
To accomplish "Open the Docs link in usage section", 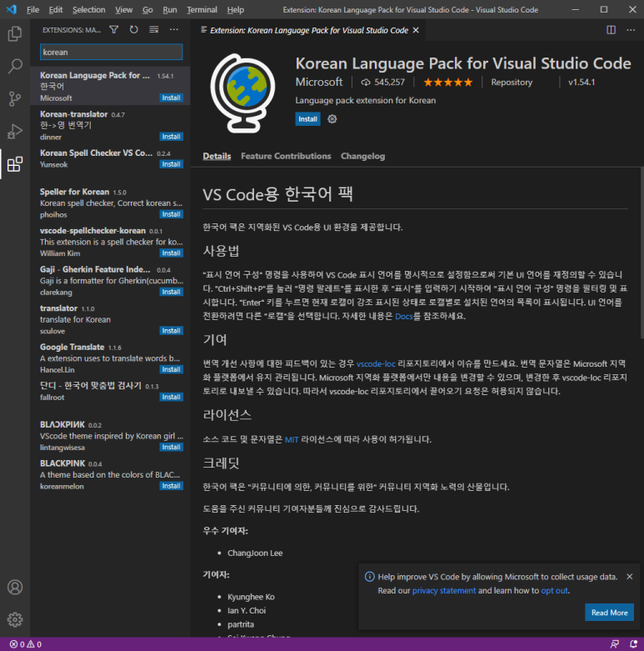I will [404, 317].
